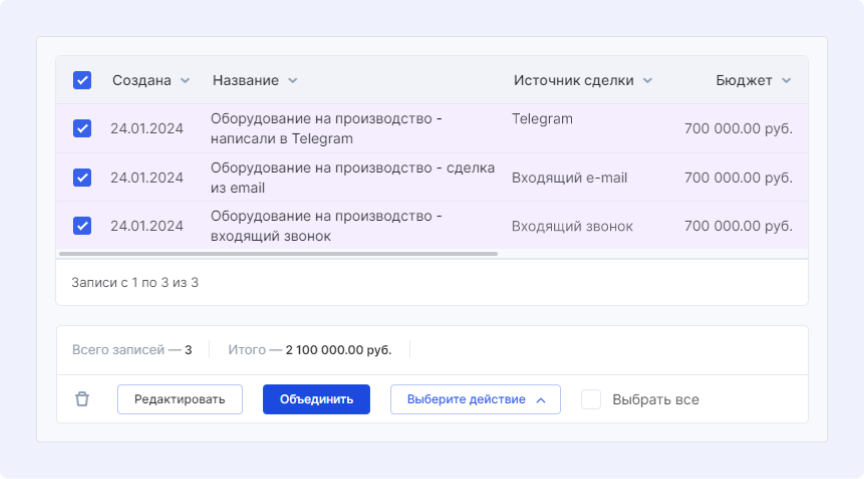864x479 pixels.
Task: Open deal 'входящий звонок'
Action: (x=325, y=226)
